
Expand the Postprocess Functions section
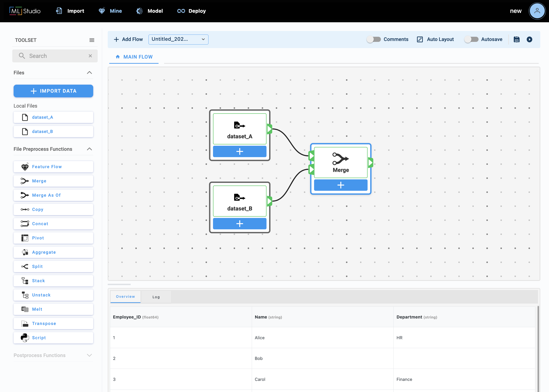coord(89,355)
